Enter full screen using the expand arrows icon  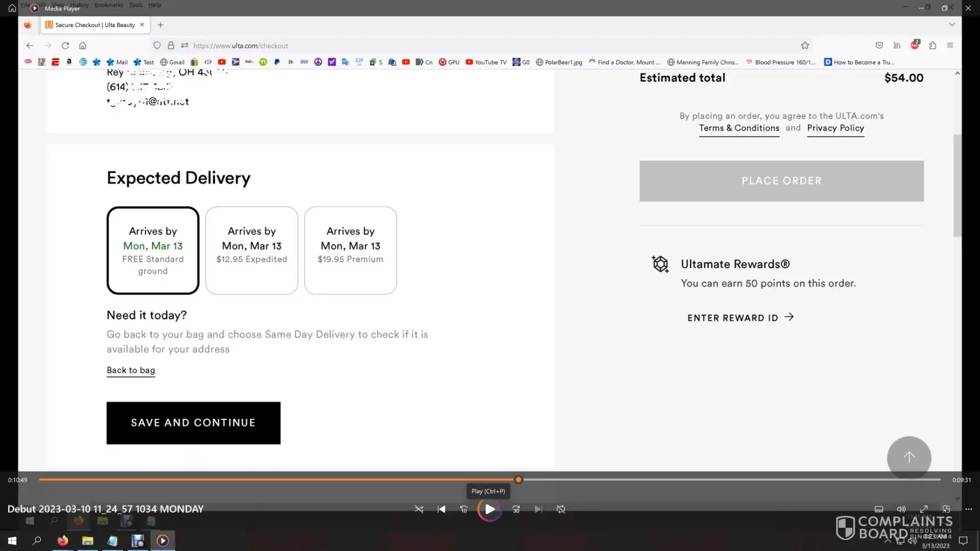click(924, 509)
